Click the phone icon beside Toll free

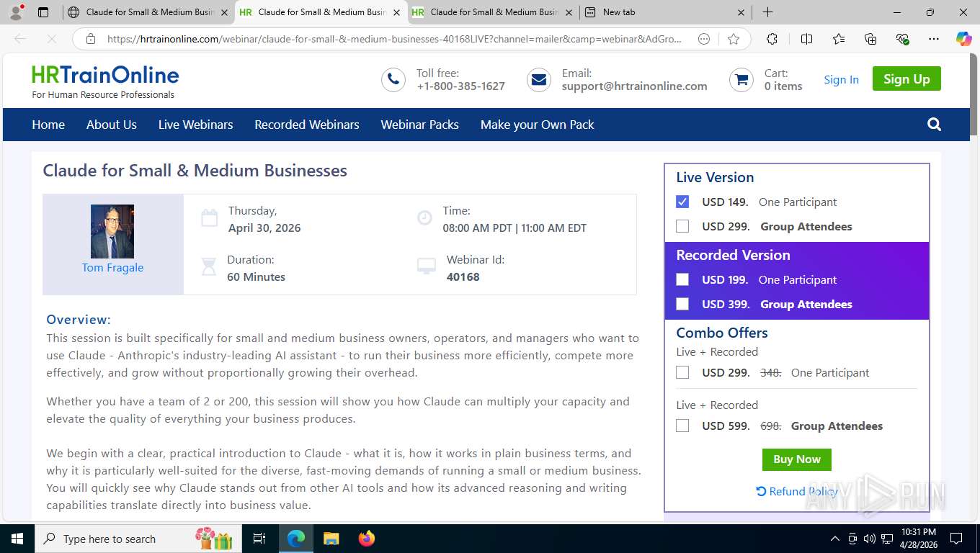point(393,80)
